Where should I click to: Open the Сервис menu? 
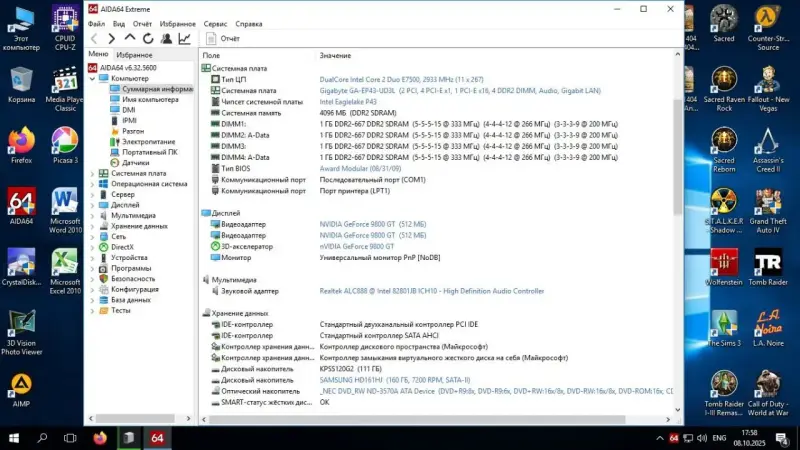click(215, 23)
